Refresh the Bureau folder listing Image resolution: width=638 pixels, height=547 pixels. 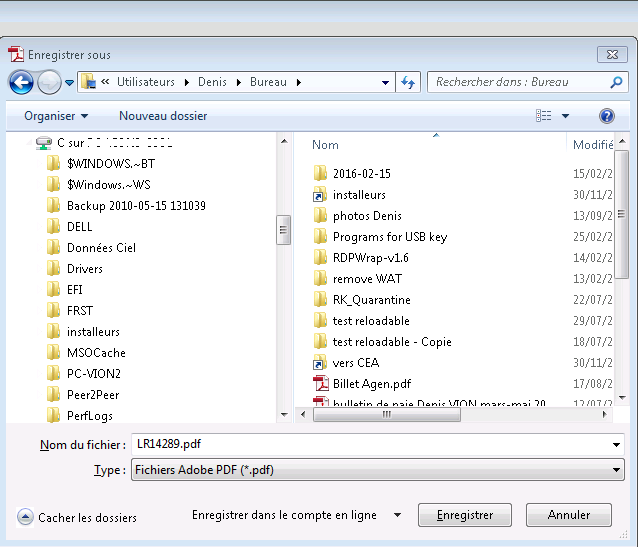[408, 82]
